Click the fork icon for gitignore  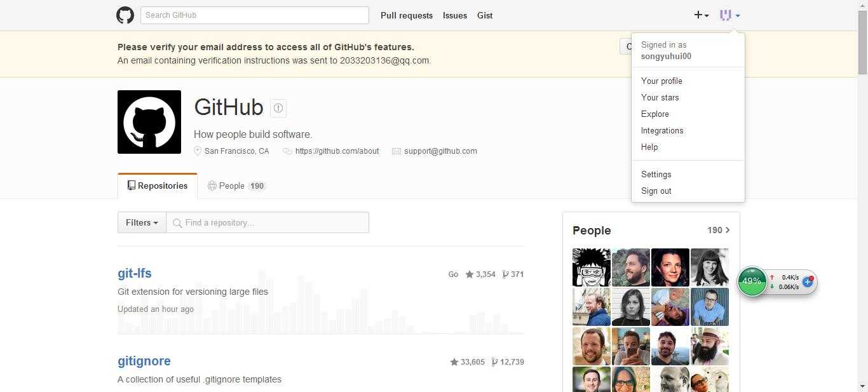(x=495, y=362)
